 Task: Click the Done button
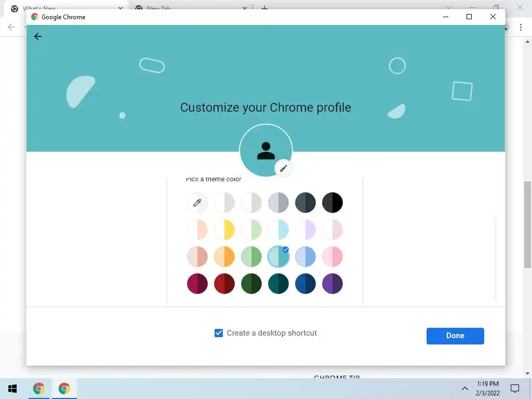point(455,336)
